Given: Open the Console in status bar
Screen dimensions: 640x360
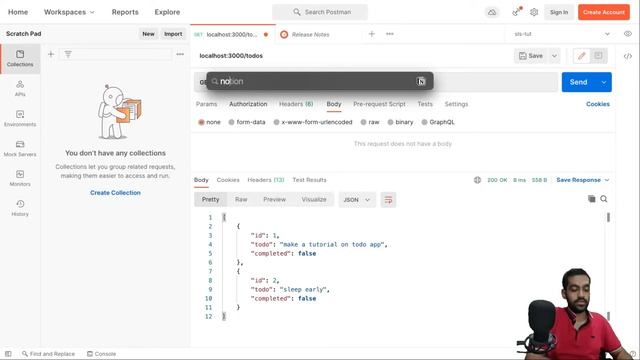Looking at the screenshot, I should (102, 354).
